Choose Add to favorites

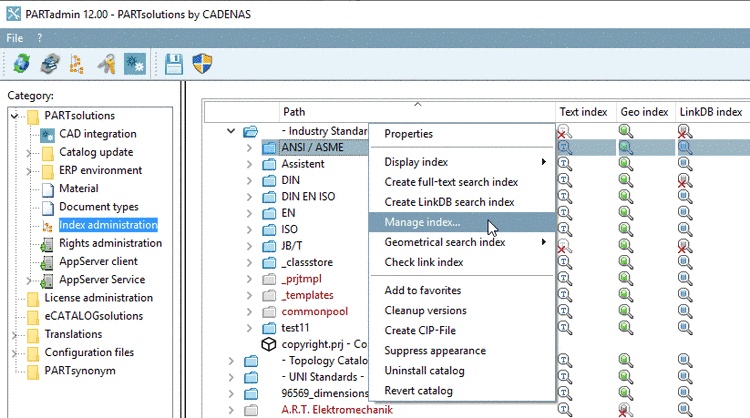tap(462, 290)
